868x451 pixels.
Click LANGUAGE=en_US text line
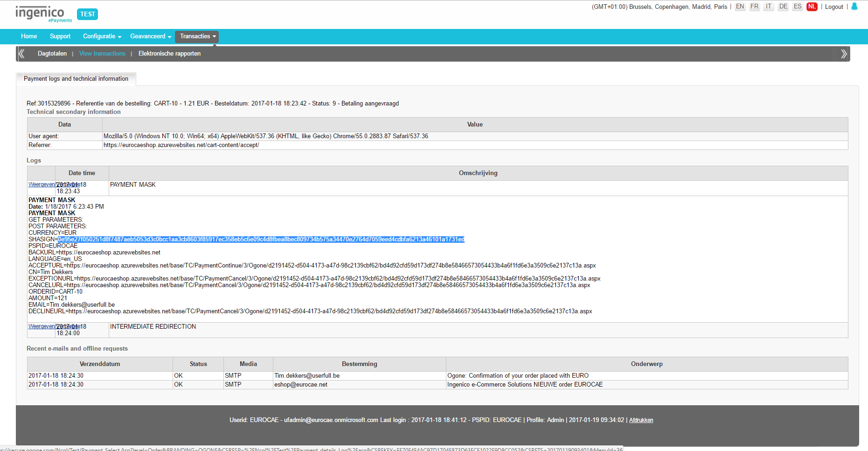(x=55, y=259)
